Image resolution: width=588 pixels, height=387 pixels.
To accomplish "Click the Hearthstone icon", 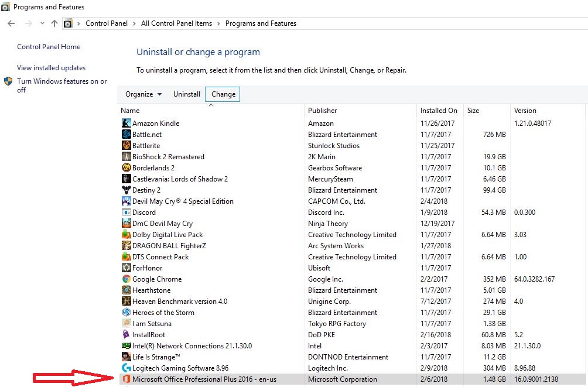I will 127,290.
